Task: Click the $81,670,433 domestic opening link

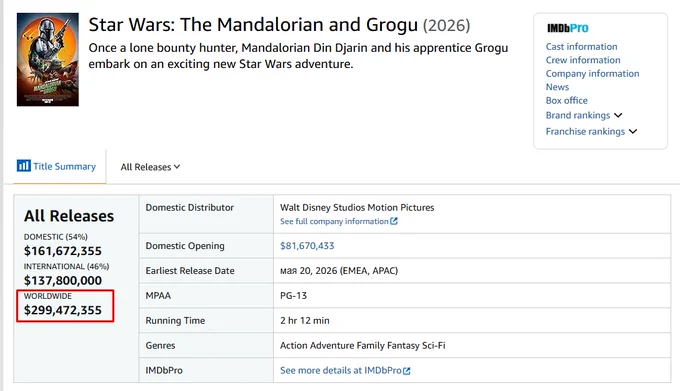Action: (x=307, y=246)
